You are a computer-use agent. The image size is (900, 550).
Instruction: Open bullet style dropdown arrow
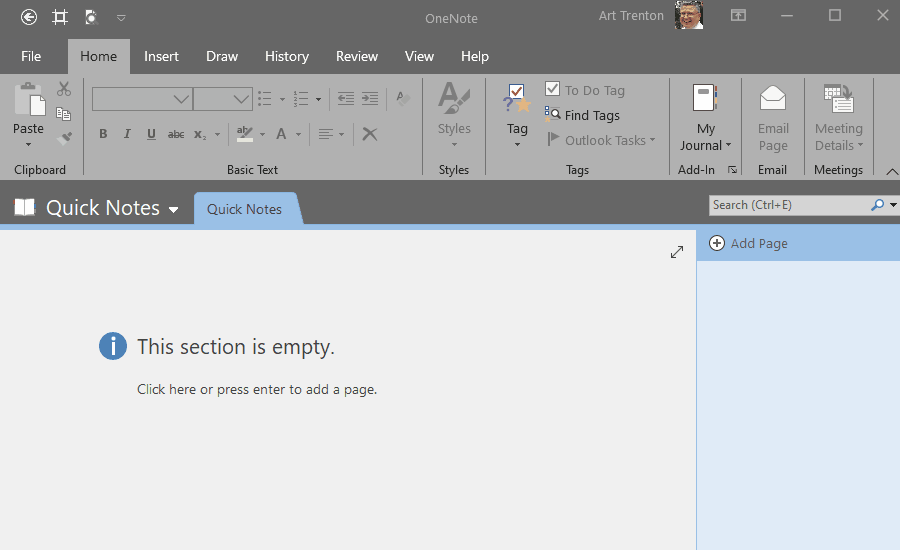(x=282, y=99)
